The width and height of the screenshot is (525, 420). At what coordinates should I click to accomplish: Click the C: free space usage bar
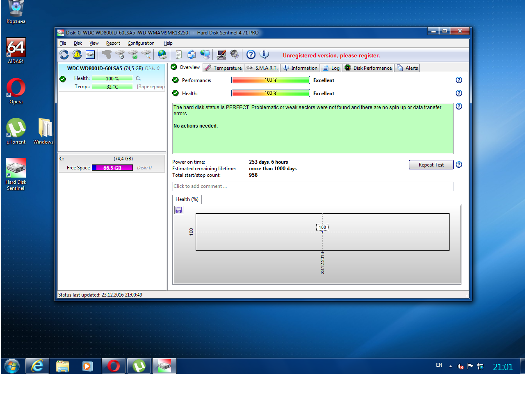pos(112,168)
